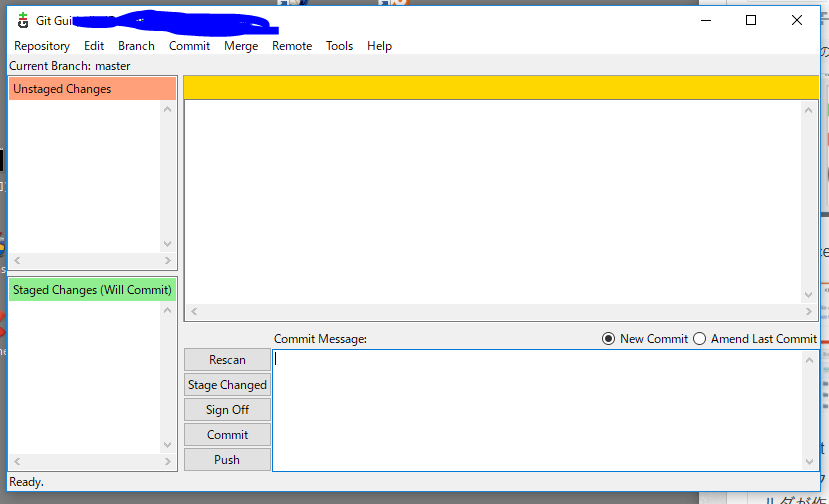This screenshot has height=504, width=829.
Task: Open the Edit menu
Action: point(94,46)
